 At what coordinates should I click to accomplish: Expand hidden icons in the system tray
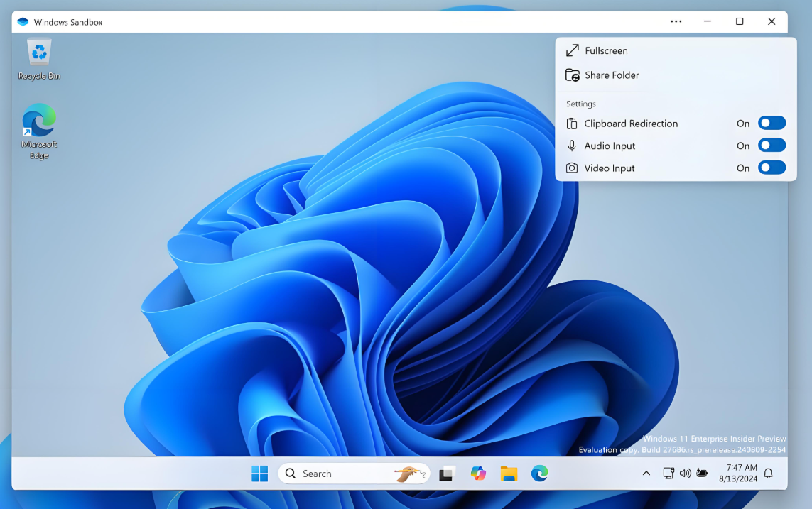point(646,473)
